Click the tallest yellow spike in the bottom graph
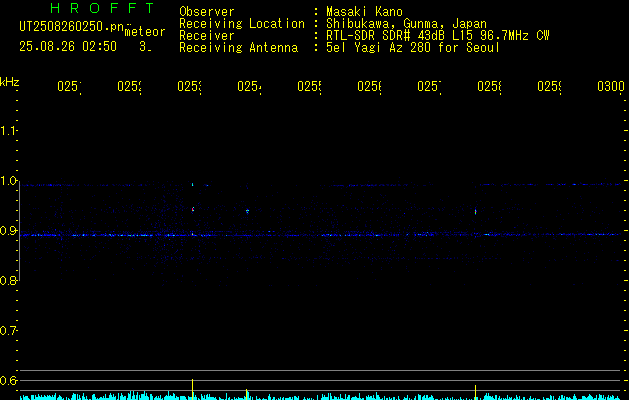This screenshot has width=629, height=400. point(193,389)
